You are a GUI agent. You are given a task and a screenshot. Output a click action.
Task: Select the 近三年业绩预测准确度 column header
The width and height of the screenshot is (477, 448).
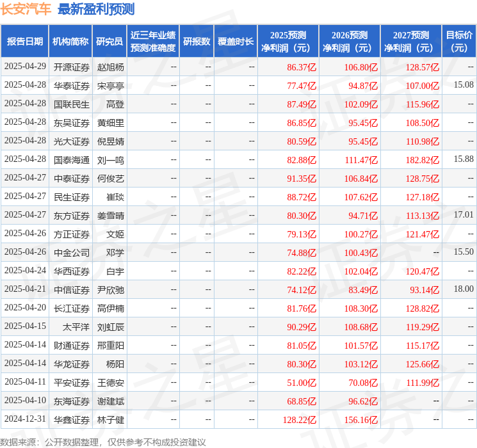153,42
